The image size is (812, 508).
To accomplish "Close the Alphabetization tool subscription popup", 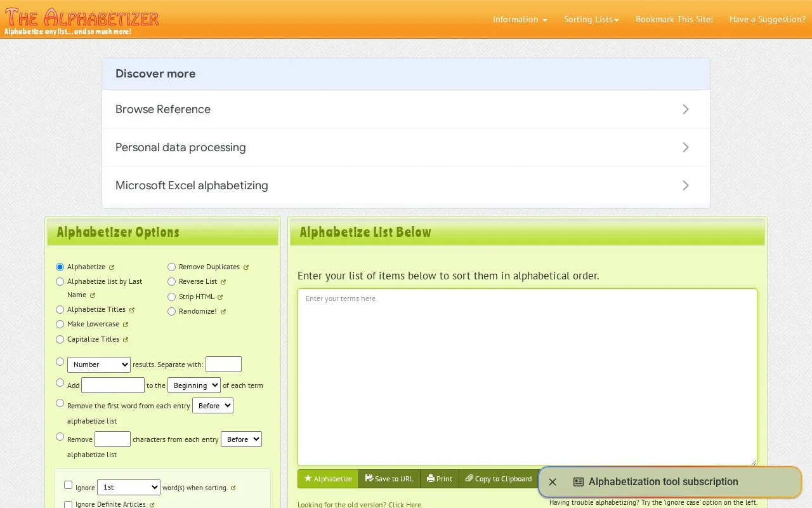I will coord(553,482).
